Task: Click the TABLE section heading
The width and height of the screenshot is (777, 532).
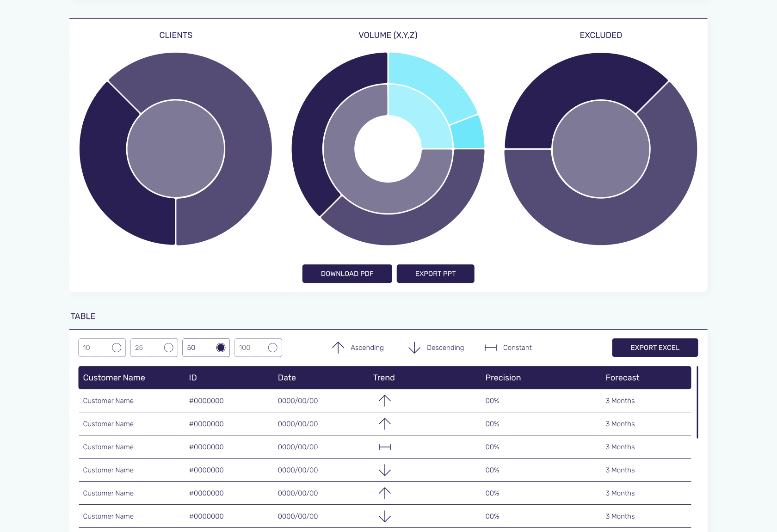Action: (x=83, y=316)
